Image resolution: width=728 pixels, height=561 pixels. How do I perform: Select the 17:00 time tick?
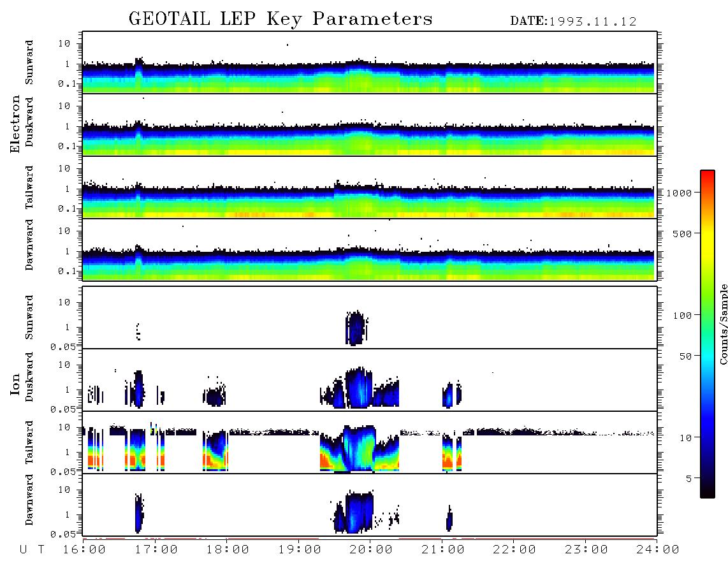coord(156,550)
